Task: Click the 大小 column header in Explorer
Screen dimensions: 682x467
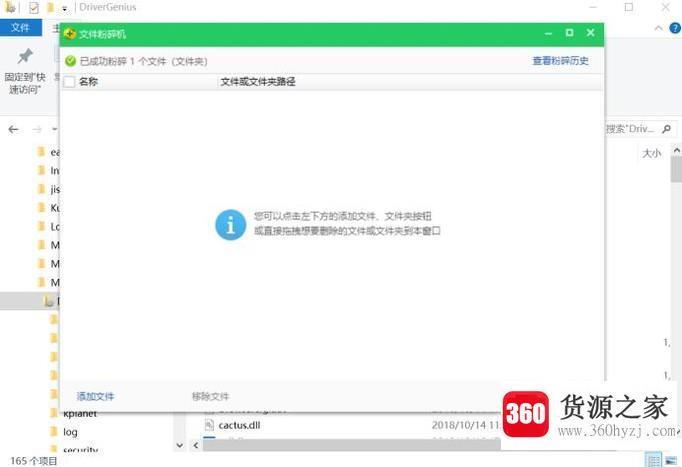Action: tap(652, 153)
